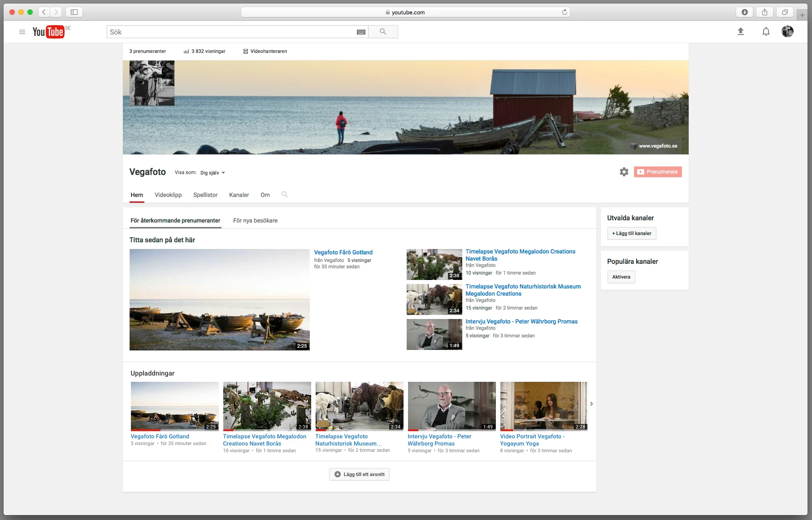Open Videohanteraren video manager
This screenshot has height=520, width=812.
[265, 51]
